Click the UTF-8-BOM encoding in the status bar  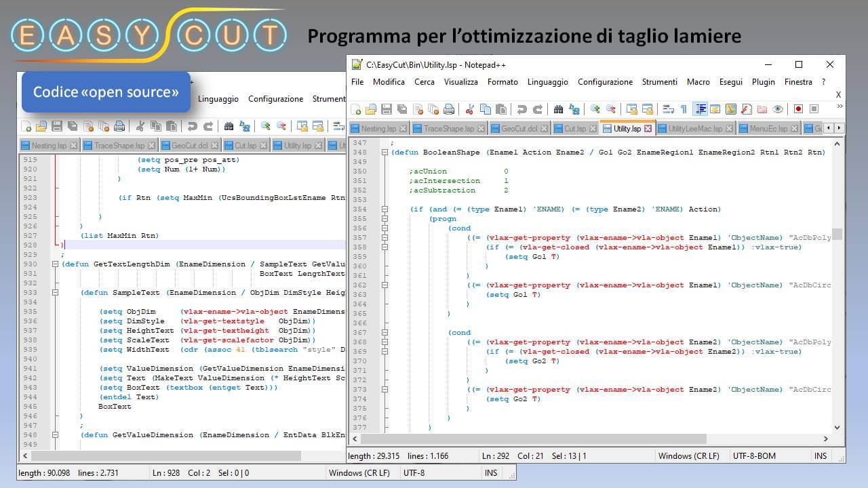pyautogui.click(x=754, y=456)
